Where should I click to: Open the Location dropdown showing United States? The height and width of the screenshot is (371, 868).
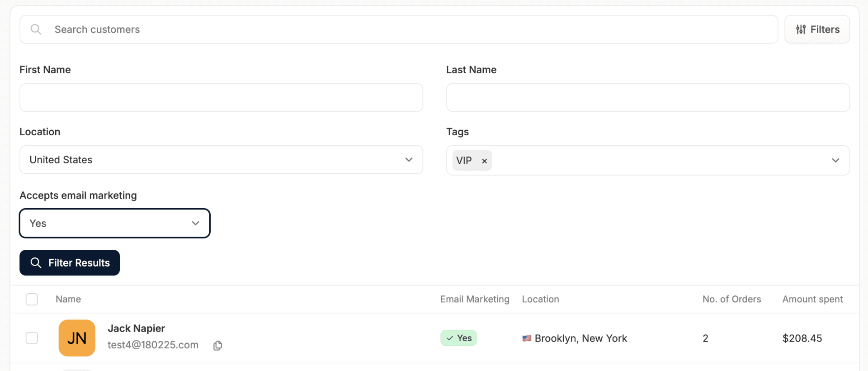click(221, 160)
